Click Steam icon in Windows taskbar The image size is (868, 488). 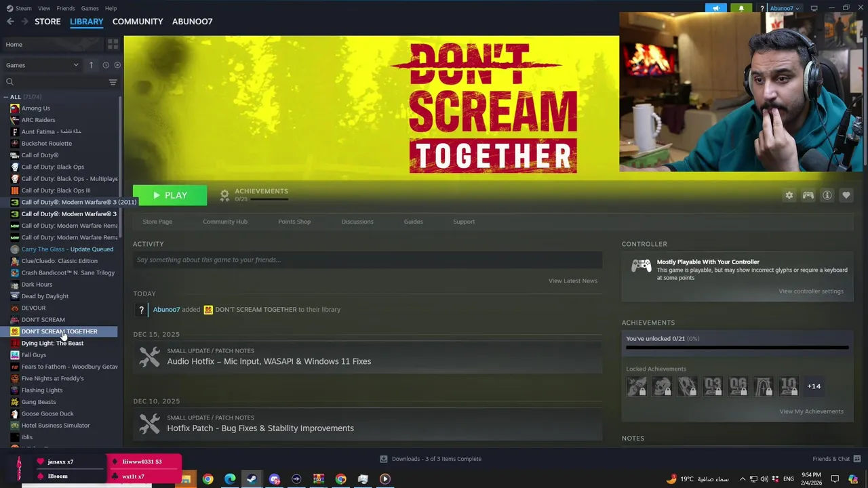pyautogui.click(x=252, y=479)
